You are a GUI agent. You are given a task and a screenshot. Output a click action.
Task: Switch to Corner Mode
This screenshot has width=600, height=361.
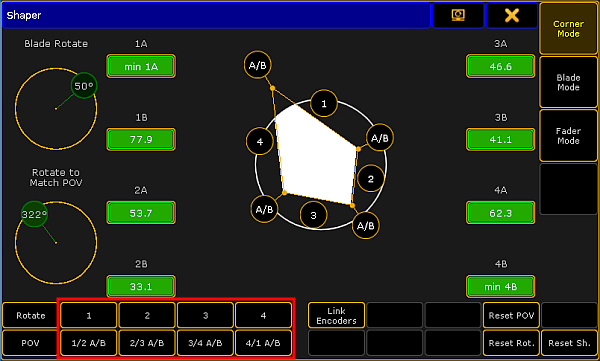point(568,29)
